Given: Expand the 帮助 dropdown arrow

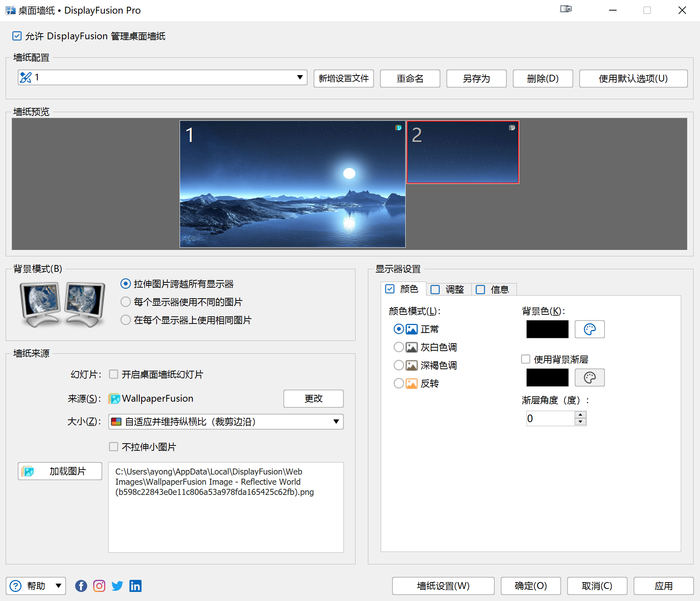Looking at the screenshot, I should [x=58, y=586].
